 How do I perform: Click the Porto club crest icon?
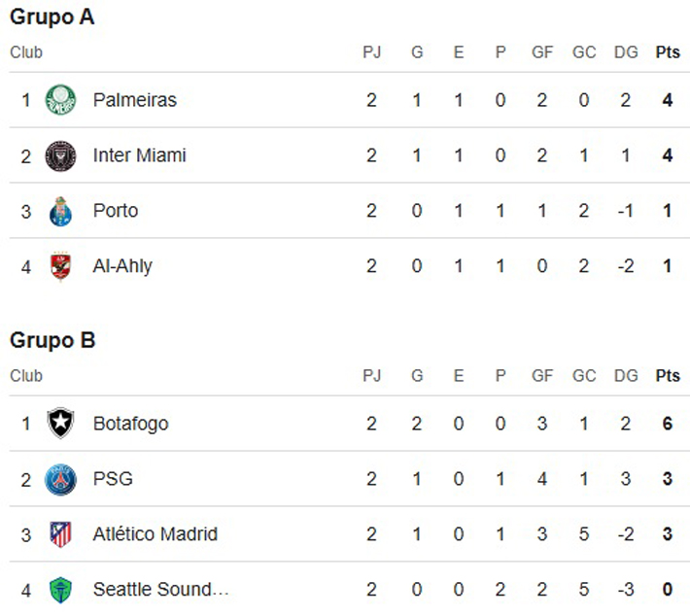pos(60,211)
